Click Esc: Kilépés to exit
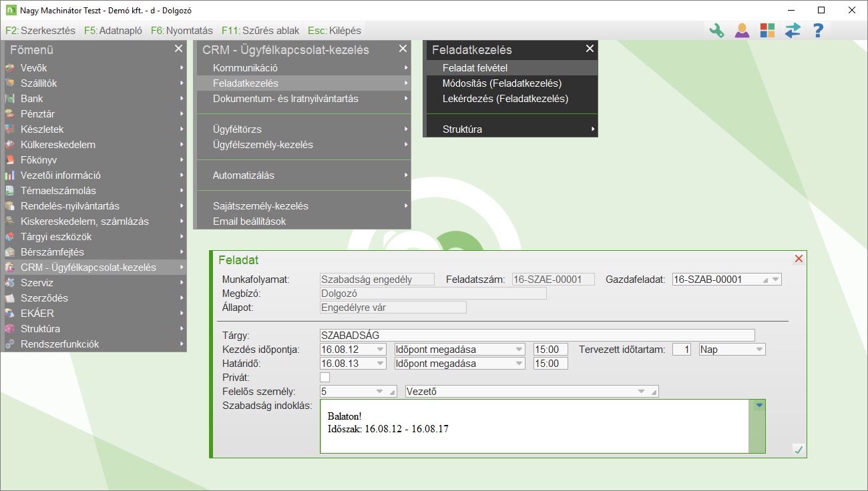The image size is (868, 491). [335, 31]
